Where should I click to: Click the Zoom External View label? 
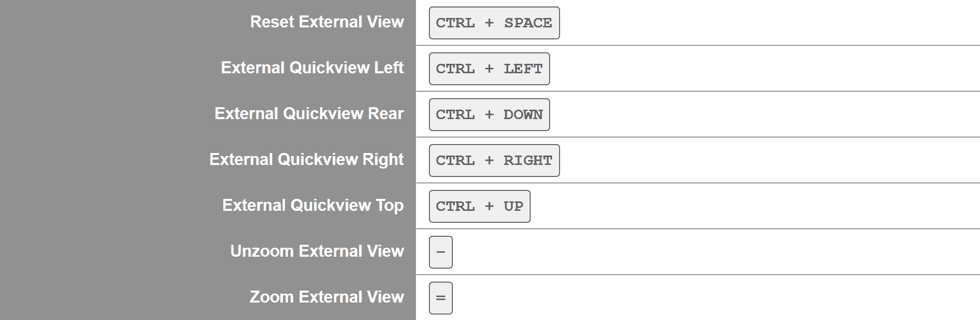pos(327,297)
